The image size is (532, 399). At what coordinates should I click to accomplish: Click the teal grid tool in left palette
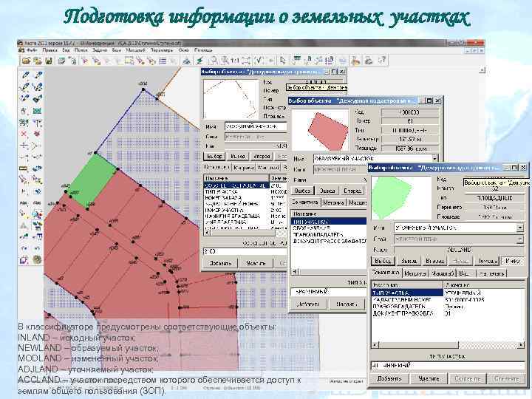(x=37, y=111)
